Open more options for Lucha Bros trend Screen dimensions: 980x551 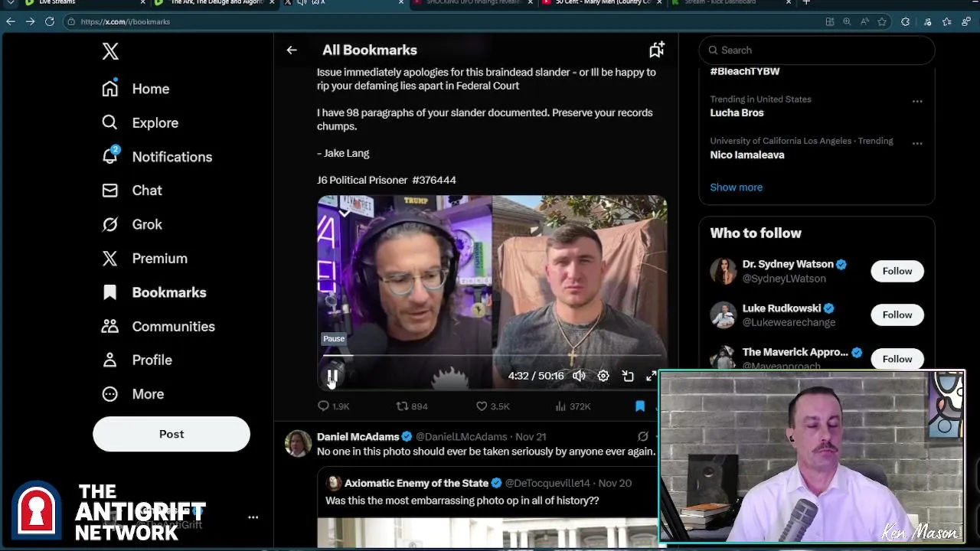917,101
